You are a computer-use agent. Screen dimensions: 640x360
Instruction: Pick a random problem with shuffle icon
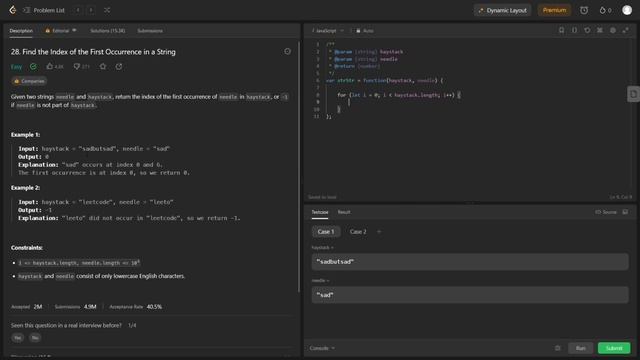point(107,10)
